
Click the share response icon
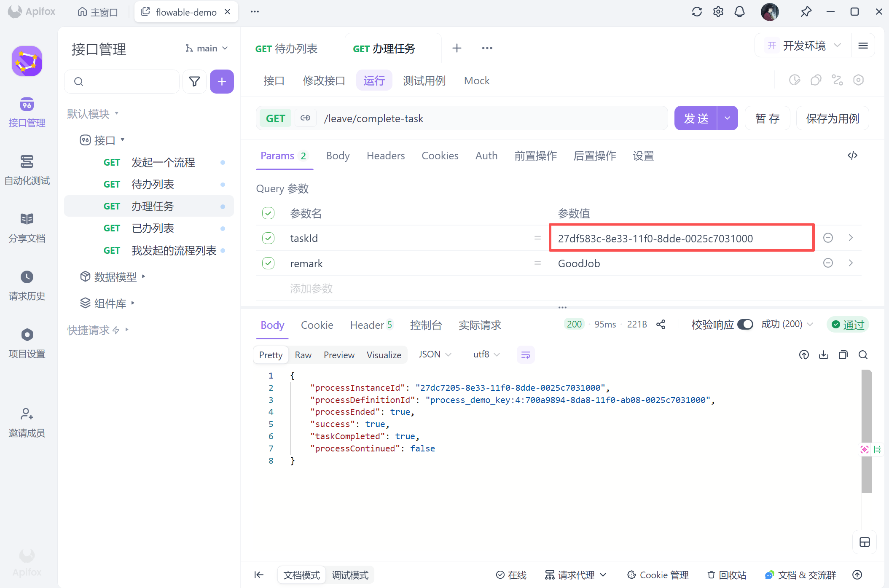coord(661,325)
